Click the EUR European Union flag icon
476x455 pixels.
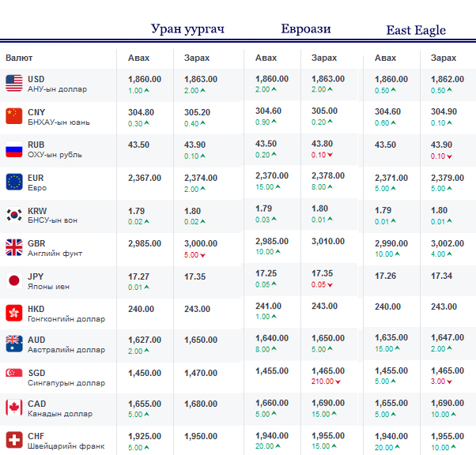coord(14,182)
